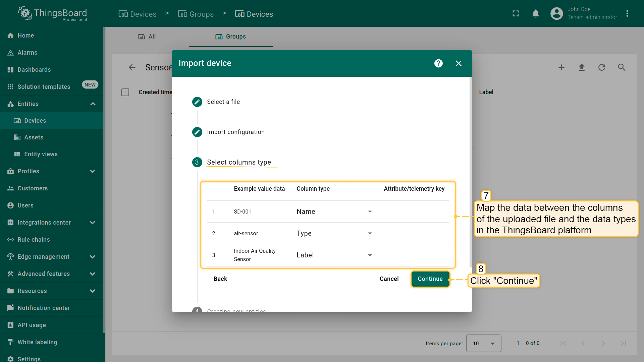644x362 pixels.
Task: Open the Type column type dropdown
Action: [334, 233]
